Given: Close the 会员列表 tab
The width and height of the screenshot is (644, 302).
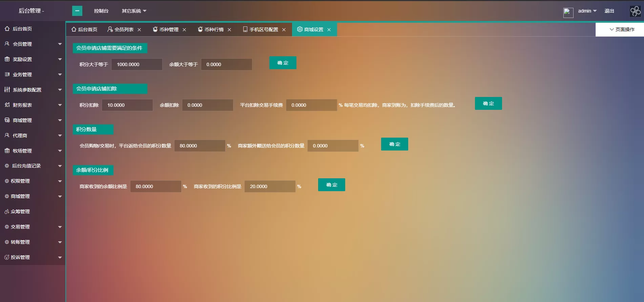Looking at the screenshot, I should coord(139,30).
